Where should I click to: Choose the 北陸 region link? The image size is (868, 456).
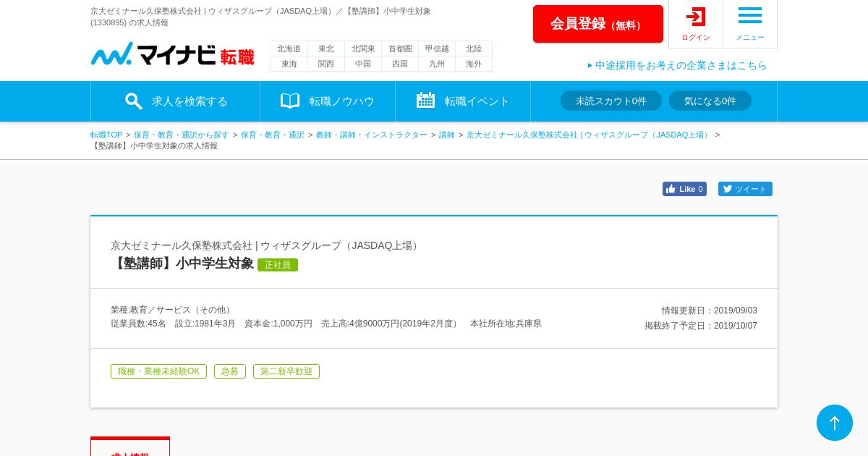click(474, 48)
